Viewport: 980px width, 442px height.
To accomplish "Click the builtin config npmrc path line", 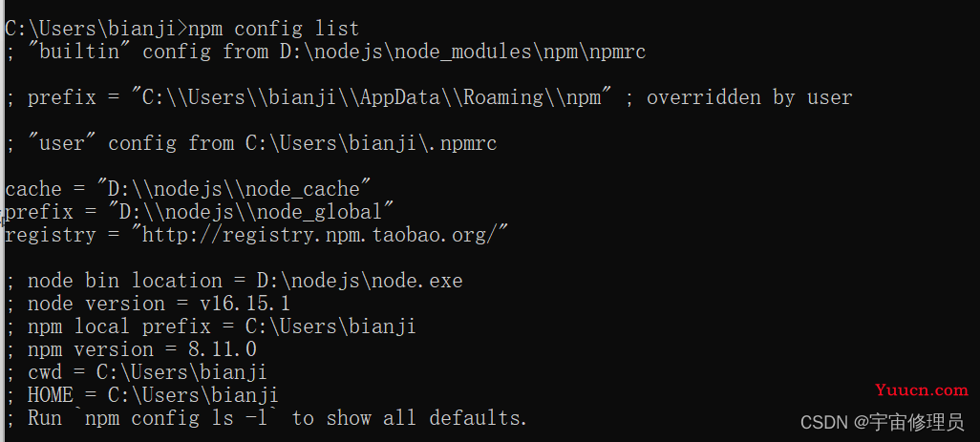I will [x=326, y=52].
